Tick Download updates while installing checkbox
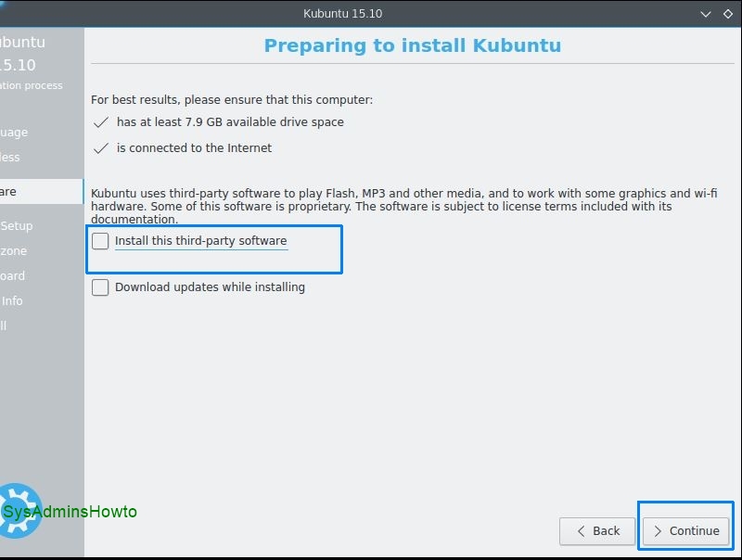This screenshot has height=560, width=742. [x=100, y=287]
